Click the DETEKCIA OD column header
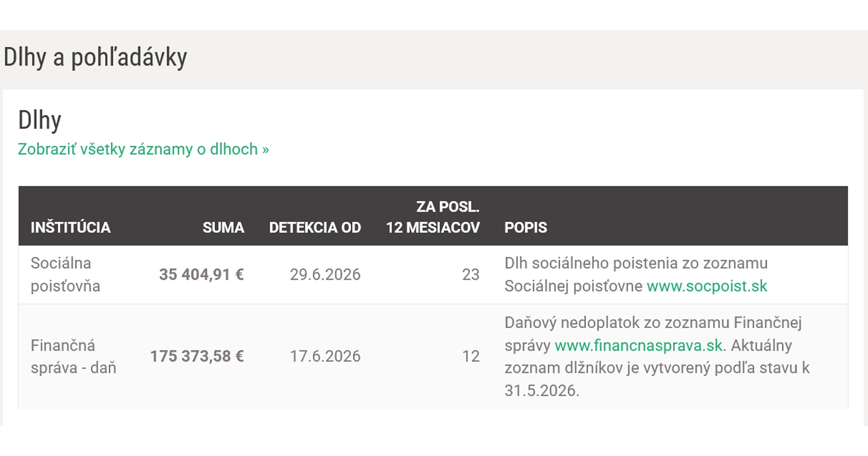 tap(315, 227)
